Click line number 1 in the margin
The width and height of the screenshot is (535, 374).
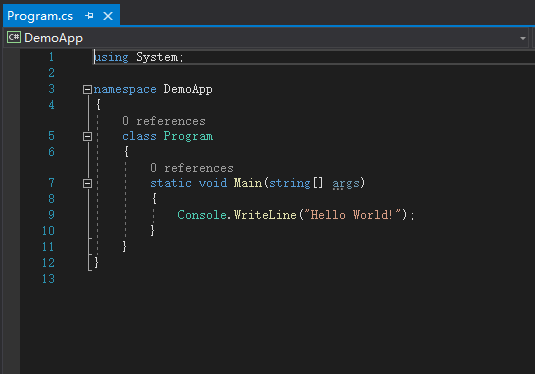(x=51, y=57)
